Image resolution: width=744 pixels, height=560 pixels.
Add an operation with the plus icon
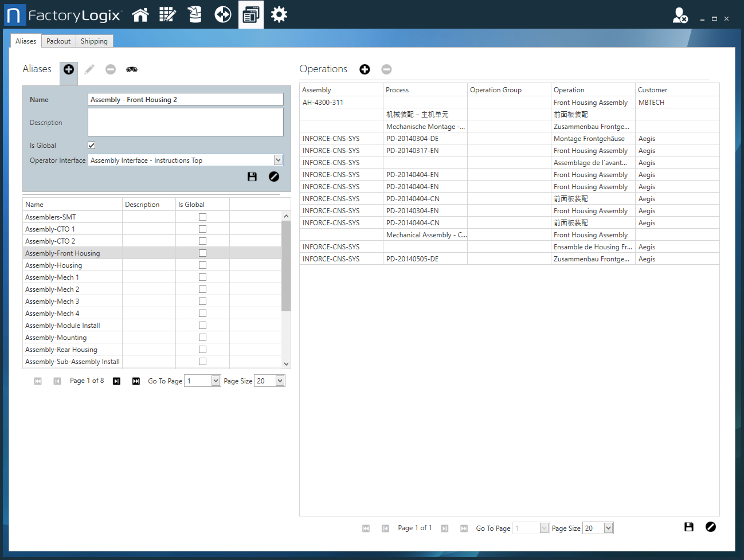(x=365, y=69)
